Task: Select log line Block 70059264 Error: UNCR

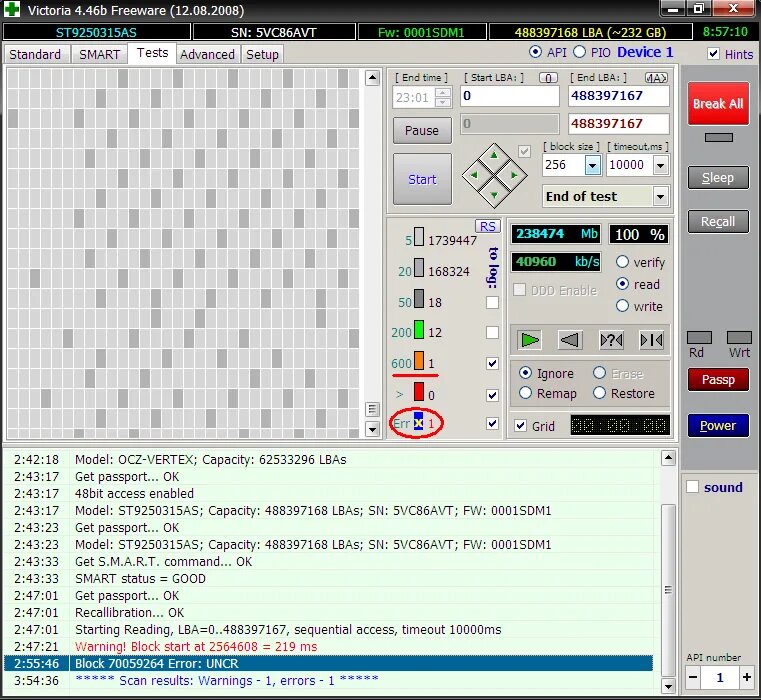Action: tap(328, 663)
